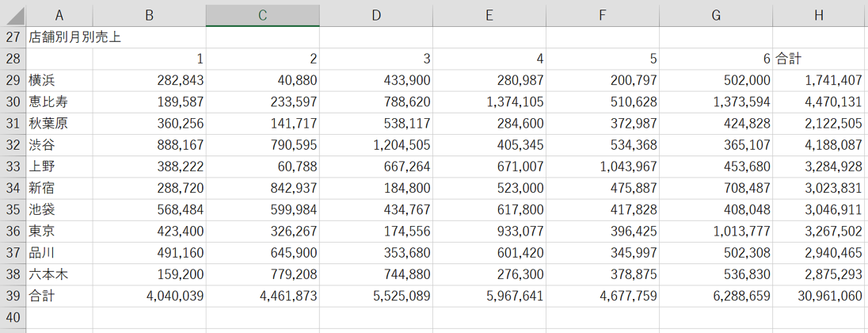
Task: Select the 合計 row label in column A
Action: pyautogui.click(x=59, y=296)
